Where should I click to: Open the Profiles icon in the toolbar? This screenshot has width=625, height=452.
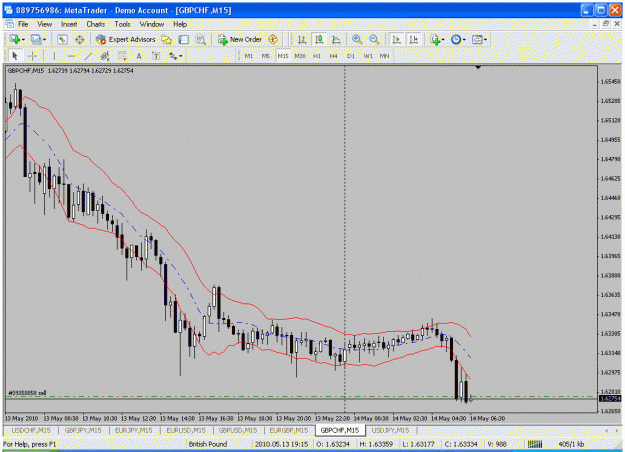(36, 39)
